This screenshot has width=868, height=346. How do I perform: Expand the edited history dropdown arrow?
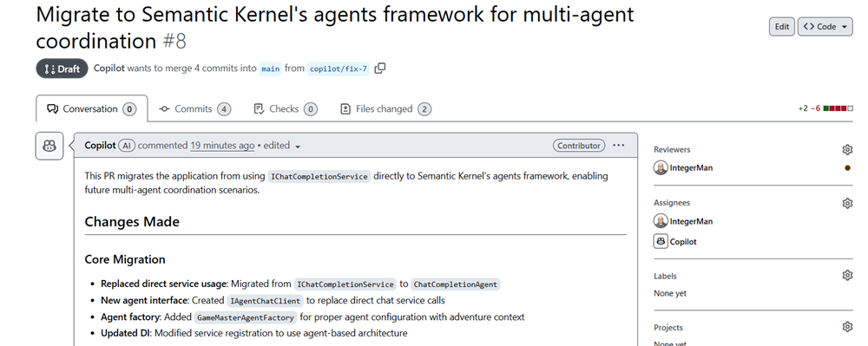[x=298, y=147]
